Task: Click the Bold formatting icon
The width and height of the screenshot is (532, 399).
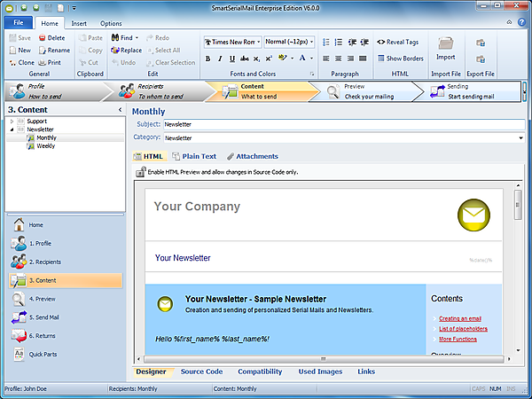Action: click(207, 59)
